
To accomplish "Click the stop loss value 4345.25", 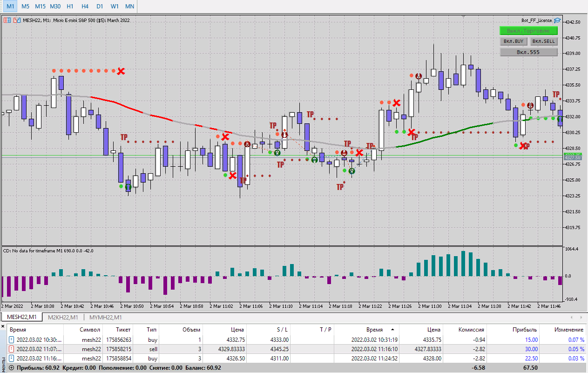I will tap(279, 349).
